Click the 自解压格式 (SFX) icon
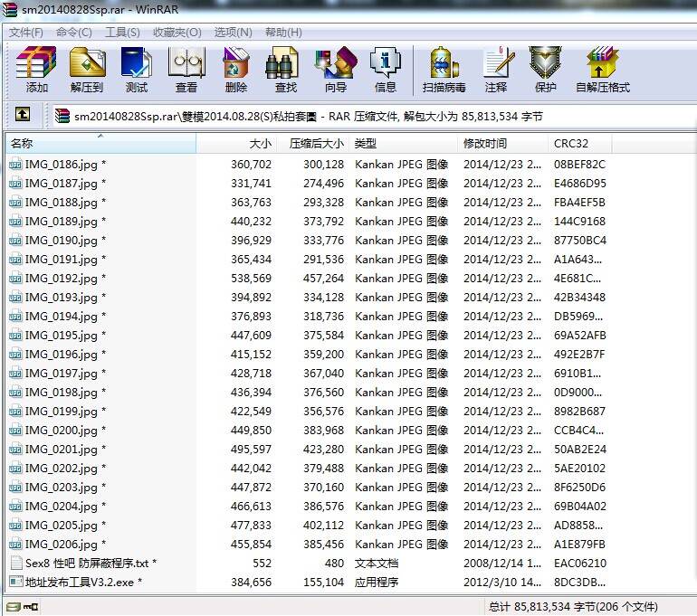Image resolution: width=697 pixels, height=616 pixels. tap(602, 70)
